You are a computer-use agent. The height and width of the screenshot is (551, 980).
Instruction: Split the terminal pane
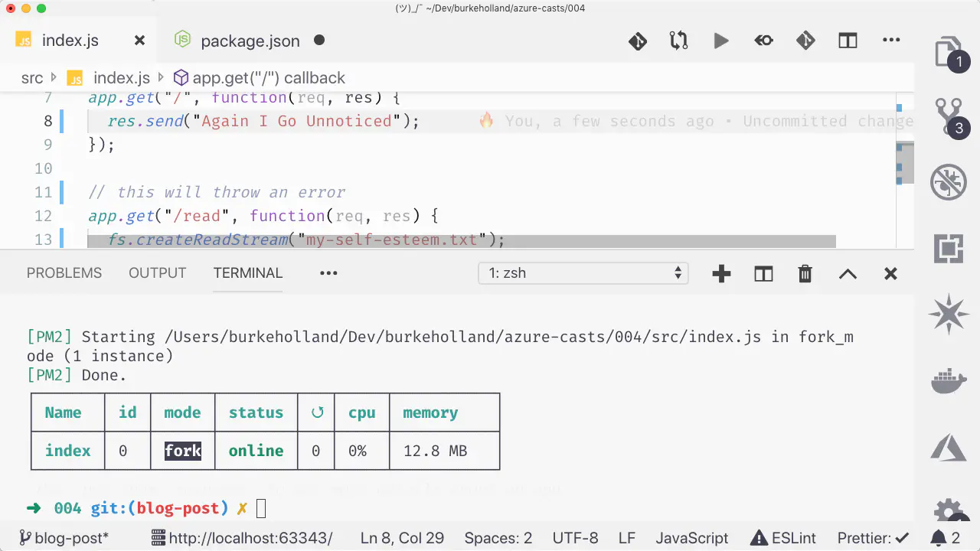[763, 273]
